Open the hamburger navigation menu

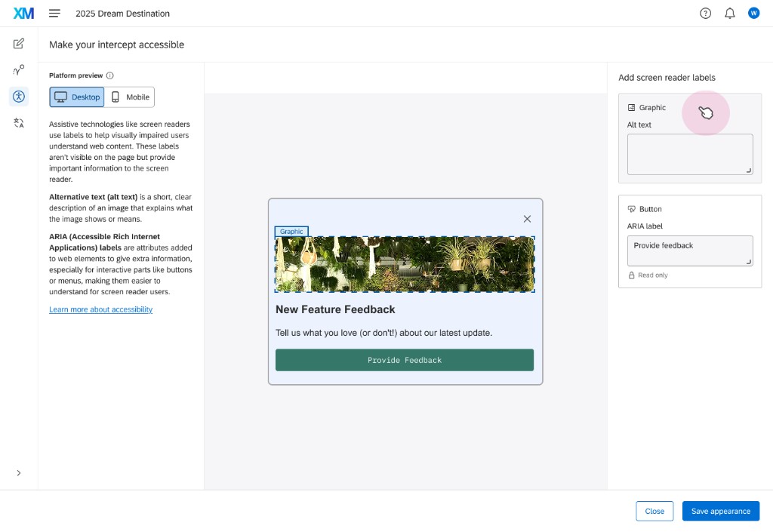click(x=53, y=13)
